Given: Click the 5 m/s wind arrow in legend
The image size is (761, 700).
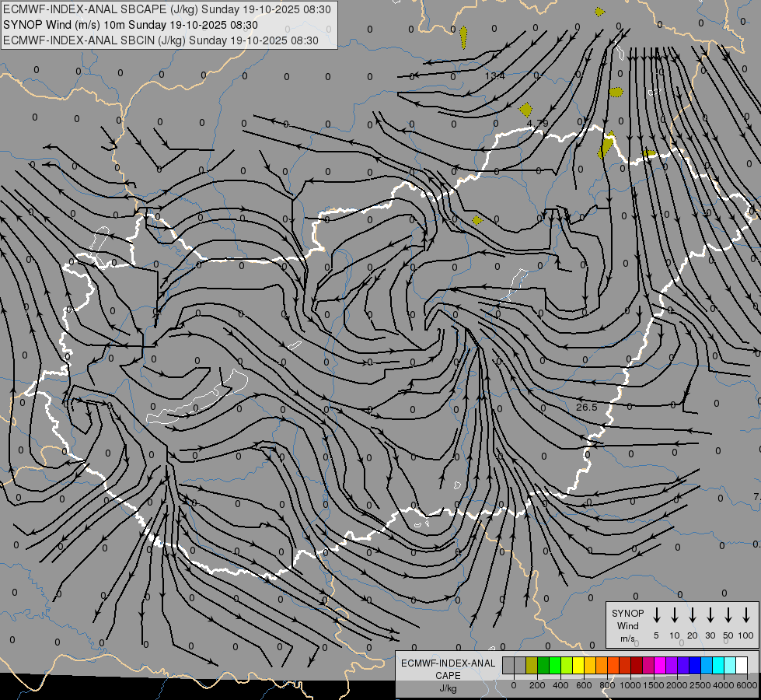Looking at the screenshot, I should [x=657, y=615].
